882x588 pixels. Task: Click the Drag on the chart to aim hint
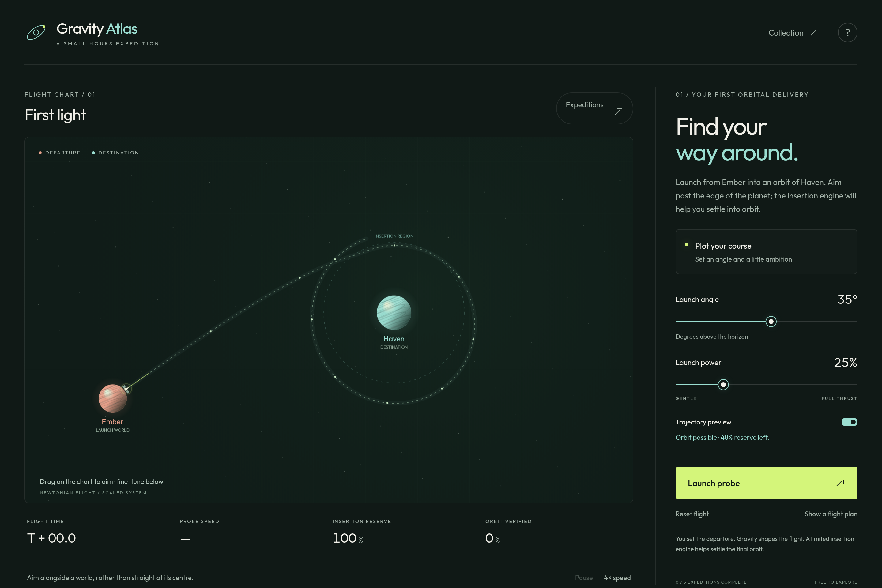tap(102, 481)
